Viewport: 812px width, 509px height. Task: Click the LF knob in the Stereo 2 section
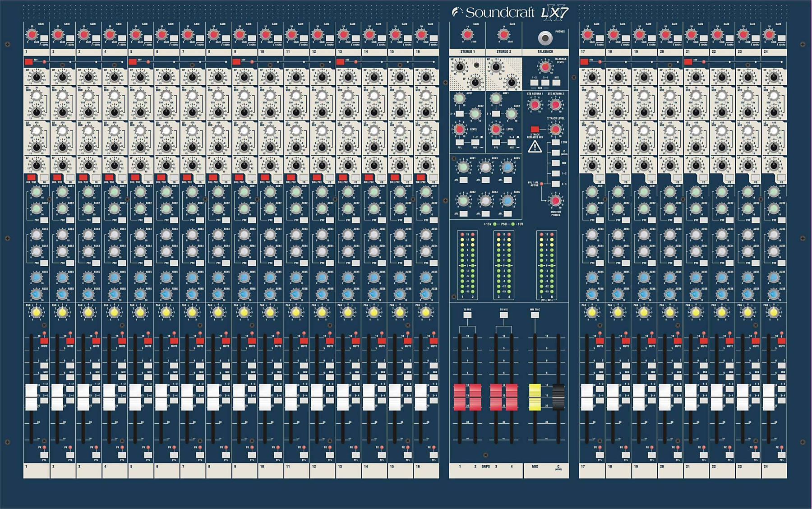510,82
